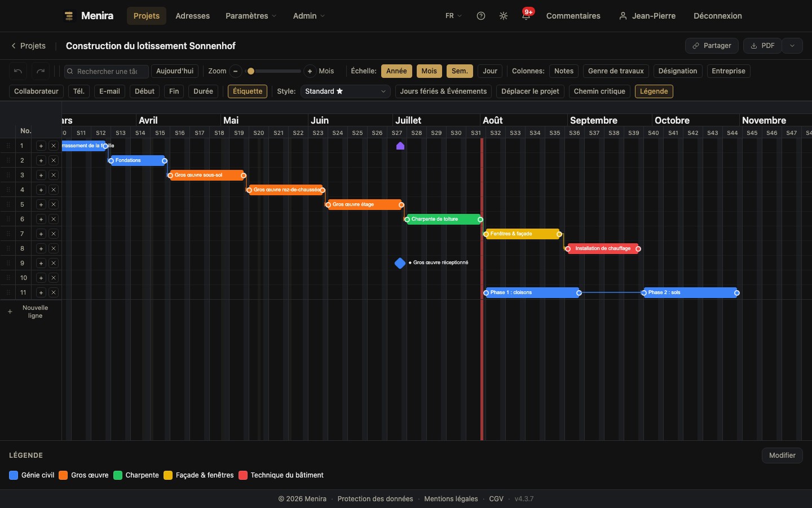Toggle the Chemin critique view
The width and height of the screenshot is (812, 508).
pos(599,91)
